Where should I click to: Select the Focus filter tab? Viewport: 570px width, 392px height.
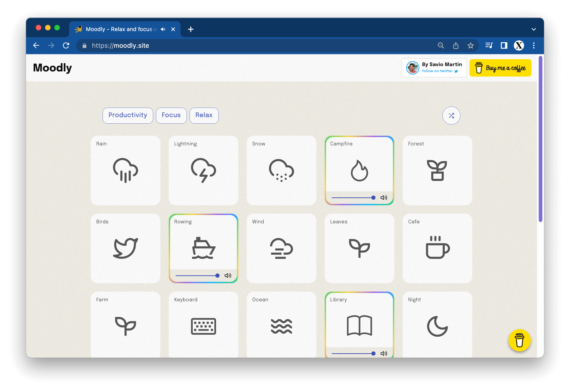[x=171, y=115]
